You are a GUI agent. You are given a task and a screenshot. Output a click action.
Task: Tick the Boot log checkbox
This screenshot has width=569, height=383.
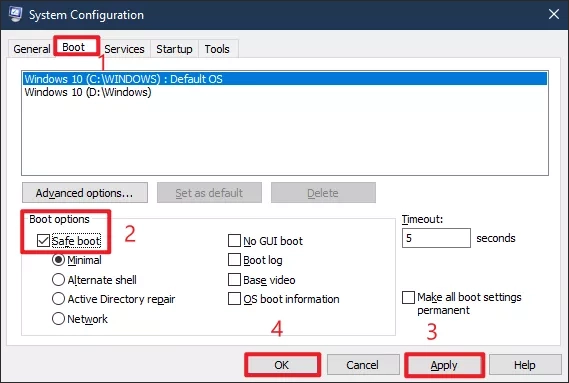(234, 260)
